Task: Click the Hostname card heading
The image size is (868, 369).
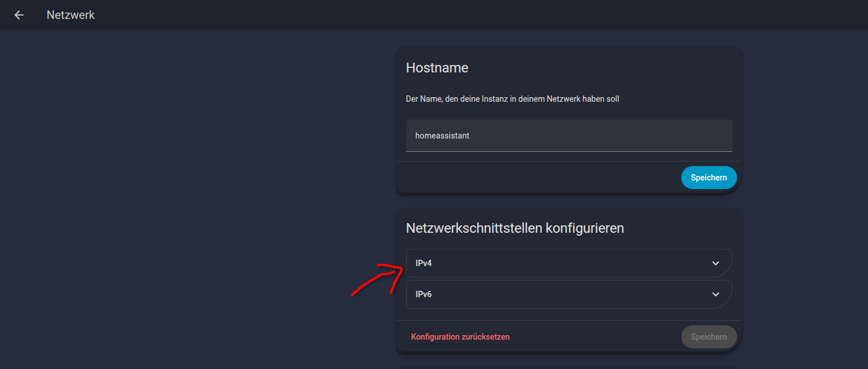Action: point(437,68)
